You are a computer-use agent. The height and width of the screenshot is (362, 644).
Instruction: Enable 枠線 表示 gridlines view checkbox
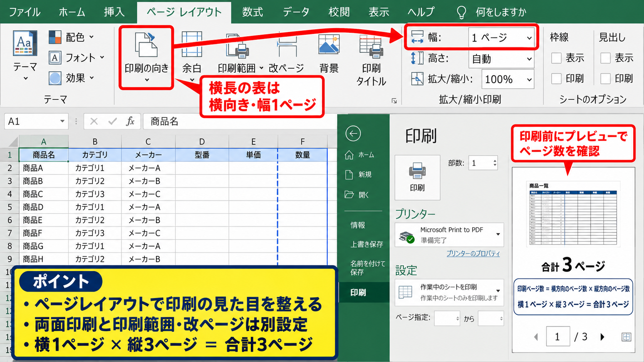tap(556, 58)
